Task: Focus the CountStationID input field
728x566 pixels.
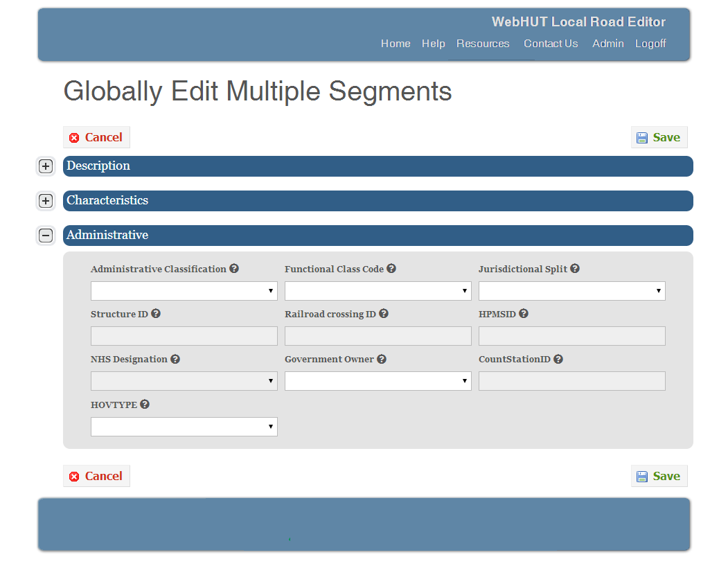Action: point(572,381)
